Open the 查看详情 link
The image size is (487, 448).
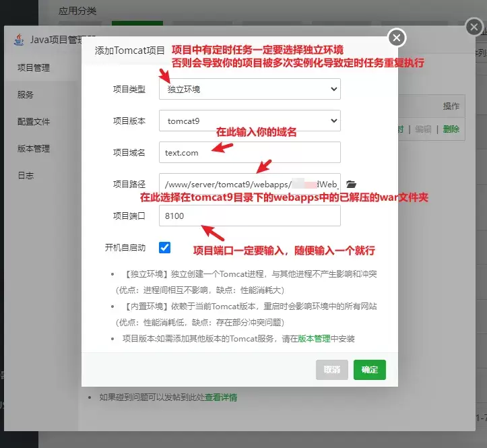[x=221, y=397]
